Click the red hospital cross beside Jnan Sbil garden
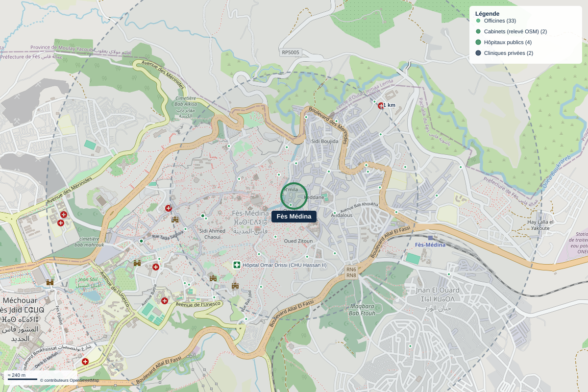The width and height of the screenshot is (588, 392). tap(156, 267)
